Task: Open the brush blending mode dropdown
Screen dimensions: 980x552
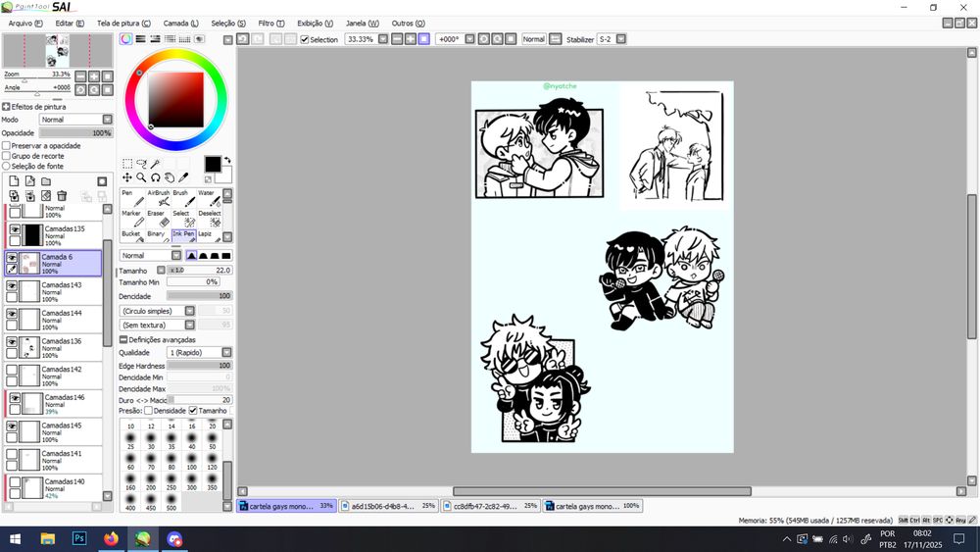Action: click(176, 256)
